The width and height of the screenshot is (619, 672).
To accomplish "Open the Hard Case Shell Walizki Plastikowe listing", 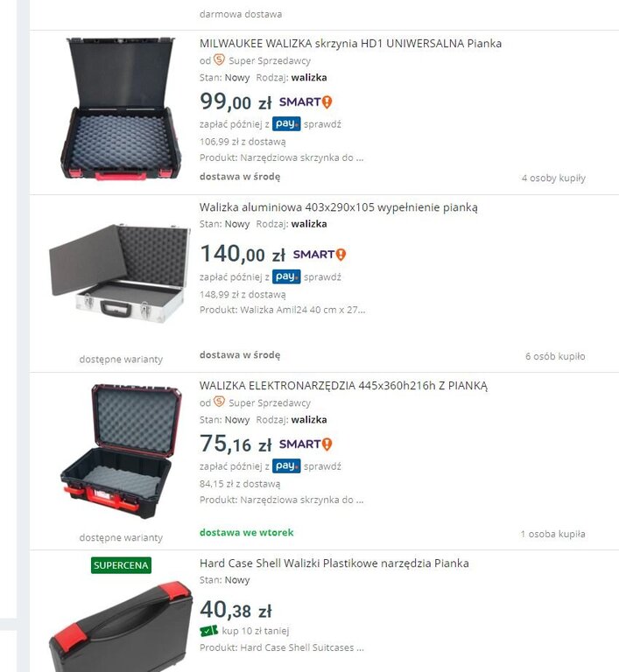I will (x=334, y=563).
